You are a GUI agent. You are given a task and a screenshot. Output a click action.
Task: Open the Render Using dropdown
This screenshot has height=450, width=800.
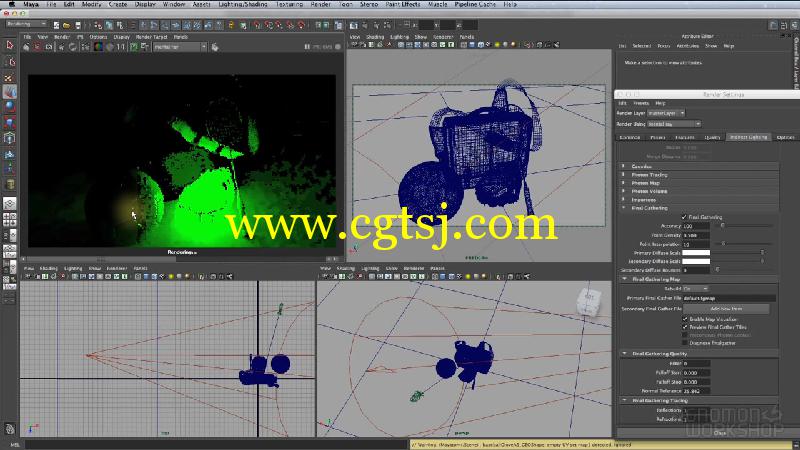(673, 124)
